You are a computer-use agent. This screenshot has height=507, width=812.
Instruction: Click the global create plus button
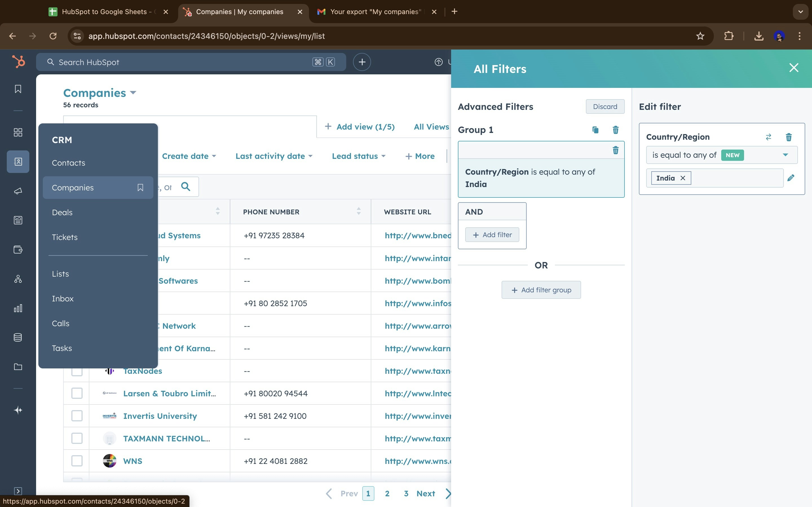(362, 62)
